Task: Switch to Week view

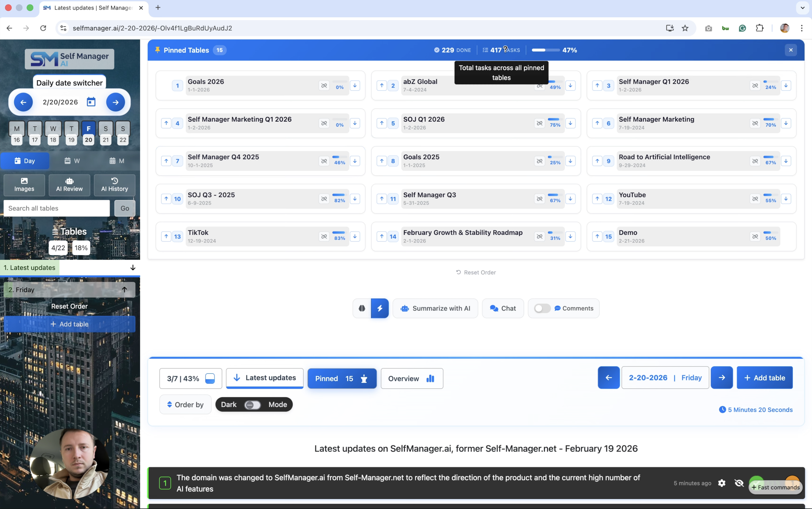Action: pyautogui.click(x=72, y=161)
